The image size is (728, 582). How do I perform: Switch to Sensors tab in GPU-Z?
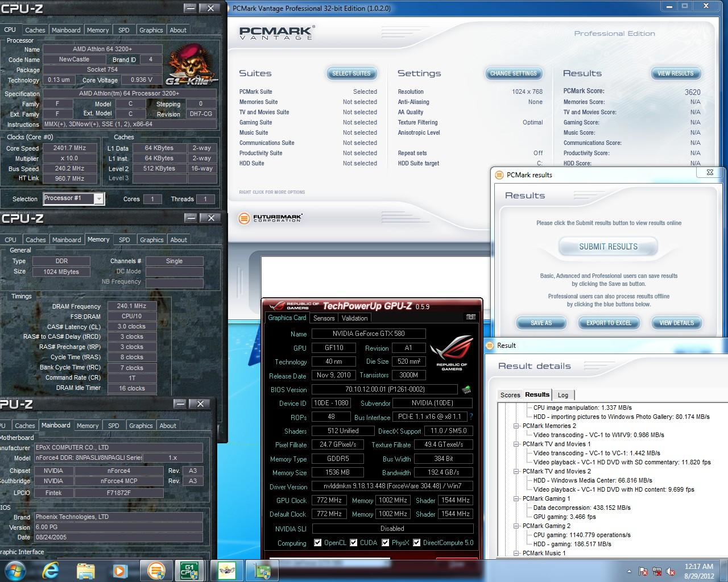coord(324,318)
